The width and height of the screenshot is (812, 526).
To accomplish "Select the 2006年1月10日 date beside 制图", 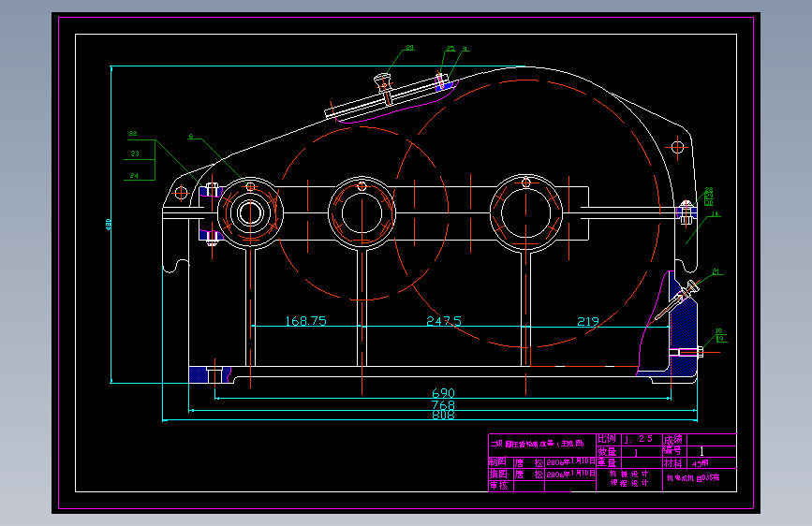I will tap(570, 461).
